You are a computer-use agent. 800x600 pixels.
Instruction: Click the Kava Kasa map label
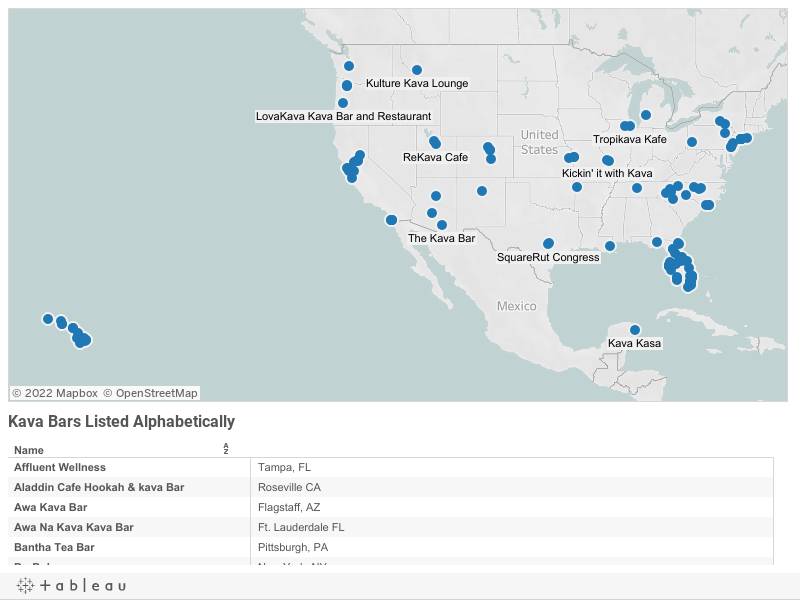point(634,343)
